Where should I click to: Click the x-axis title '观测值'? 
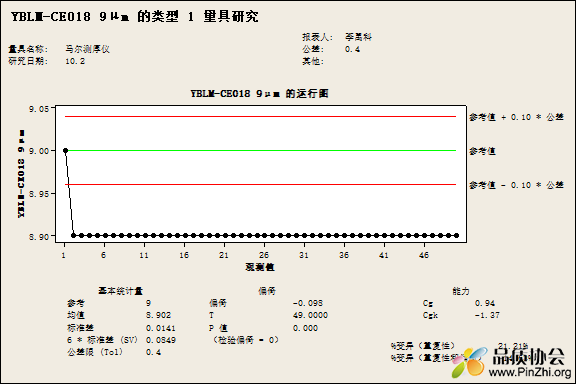260,267
